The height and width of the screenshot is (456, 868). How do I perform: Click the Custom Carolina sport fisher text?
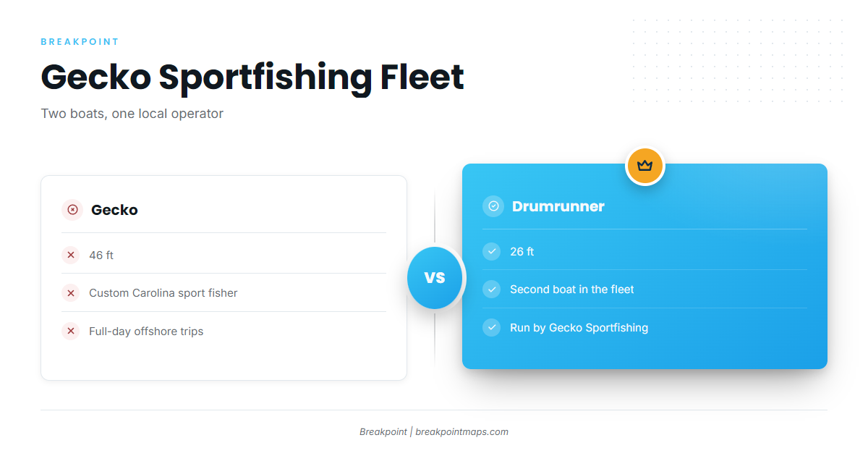click(163, 293)
